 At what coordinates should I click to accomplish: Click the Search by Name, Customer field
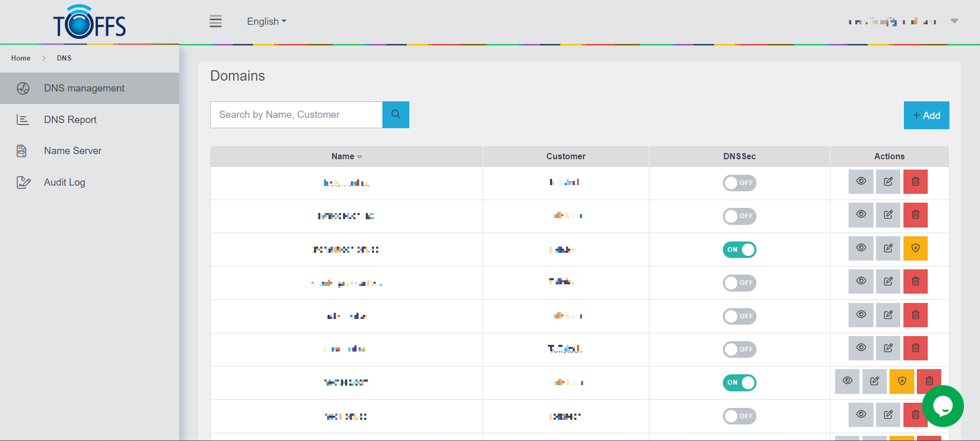pyautogui.click(x=296, y=115)
